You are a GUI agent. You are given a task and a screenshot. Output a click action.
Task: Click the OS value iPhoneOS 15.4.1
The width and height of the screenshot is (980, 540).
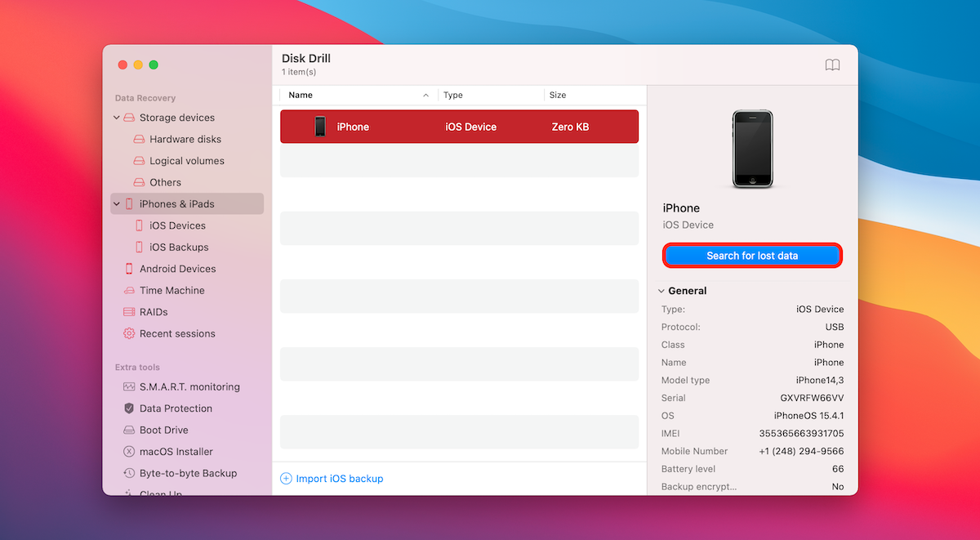[x=809, y=416]
